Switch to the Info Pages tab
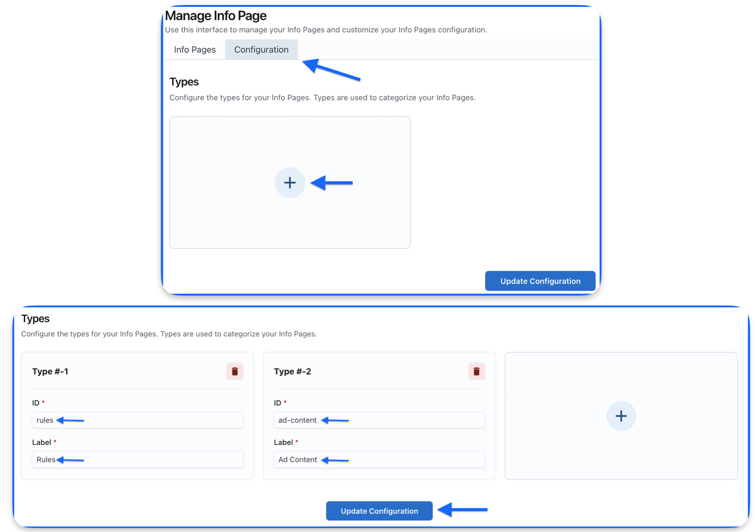The width and height of the screenshot is (756, 532). coord(194,50)
